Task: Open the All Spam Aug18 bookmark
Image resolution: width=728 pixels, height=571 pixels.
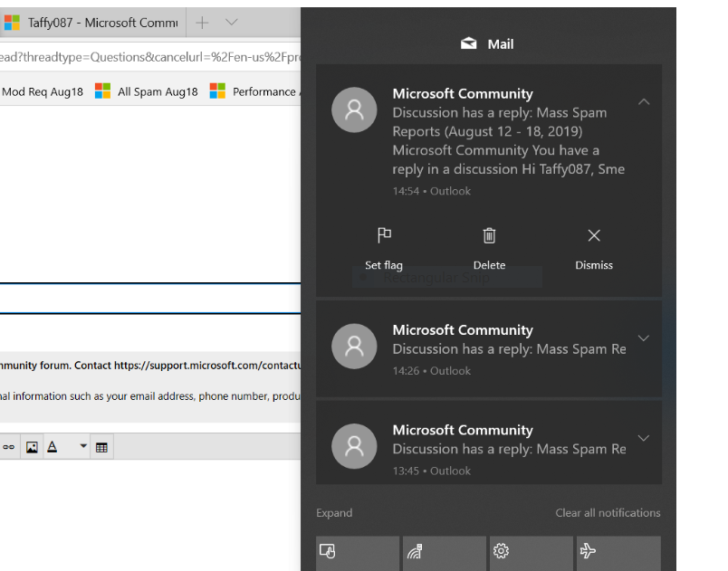Action: tap(147, 91)
